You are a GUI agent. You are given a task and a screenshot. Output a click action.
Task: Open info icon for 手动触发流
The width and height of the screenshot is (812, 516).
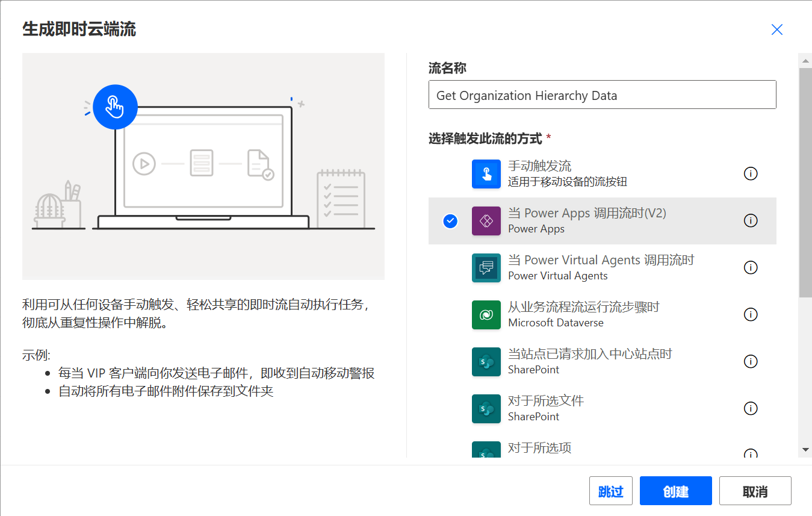click(x=751, y=173)
